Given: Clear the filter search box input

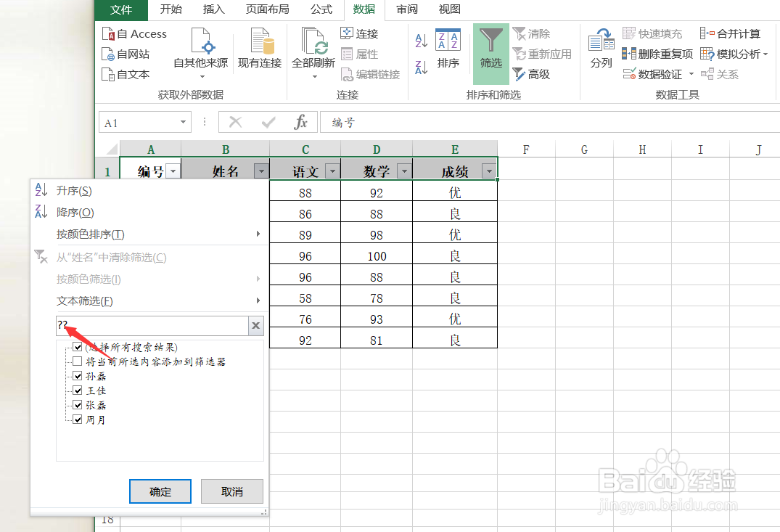Looking at the screenshot, I should point(255,325).
